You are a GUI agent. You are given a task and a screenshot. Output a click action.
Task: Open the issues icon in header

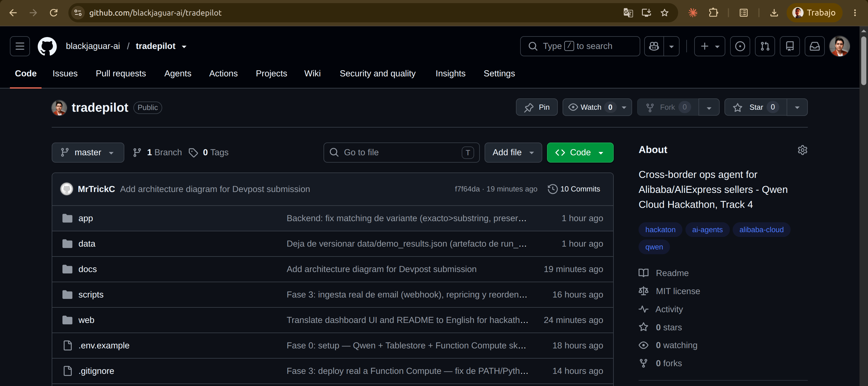740,46
